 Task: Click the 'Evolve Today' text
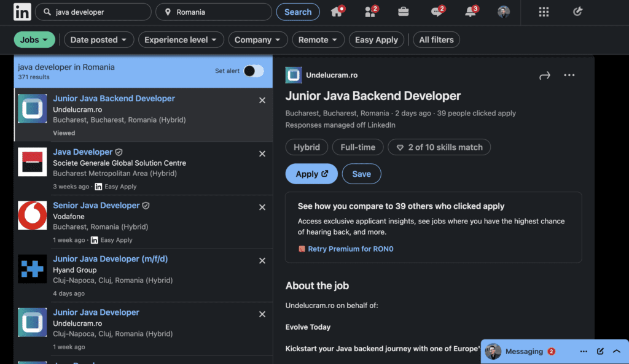pyautogui.click(x=308, y=327)
